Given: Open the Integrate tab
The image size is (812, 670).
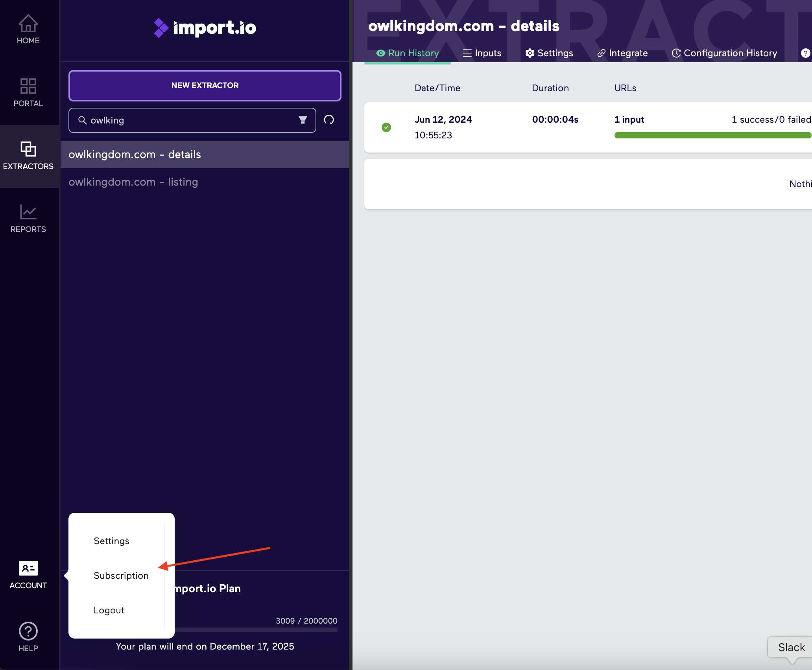Looking at the screenshot, I should click(622, 53).
